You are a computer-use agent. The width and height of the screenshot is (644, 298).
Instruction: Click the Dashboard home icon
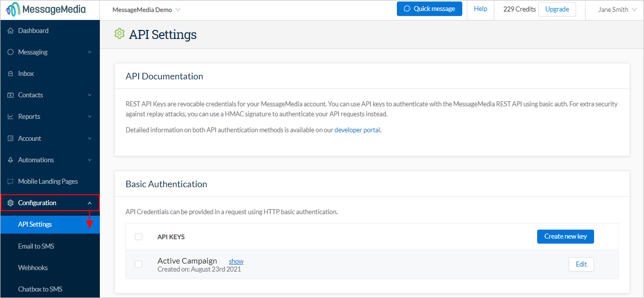pos(10,30)
